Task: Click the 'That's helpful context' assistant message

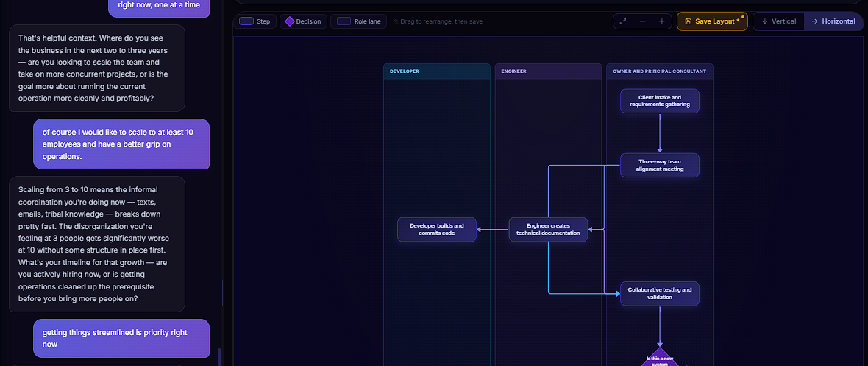Action: click(x=97, y=68)
